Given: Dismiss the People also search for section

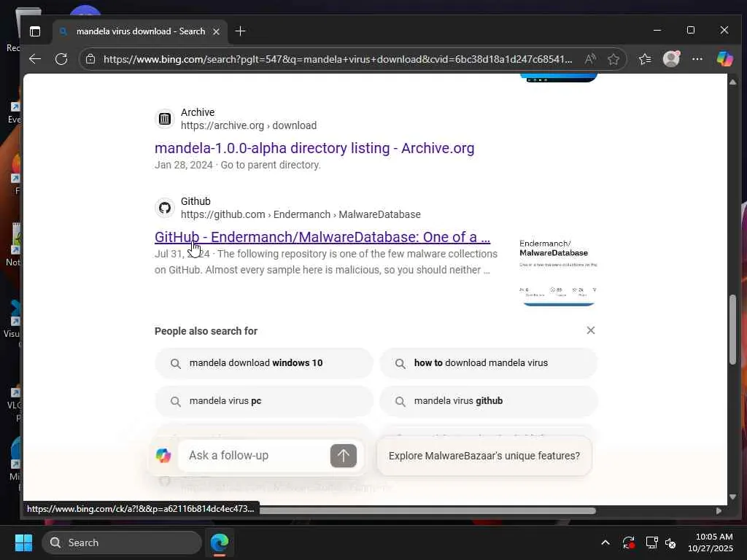Looking at the screenshot, I should pyautogui.click(x=591, y=330).
